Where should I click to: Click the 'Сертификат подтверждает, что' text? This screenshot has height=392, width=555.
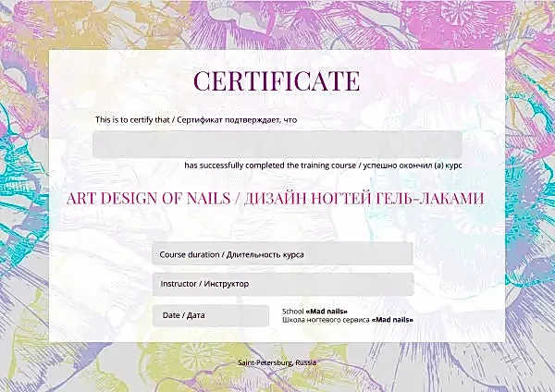tap(236, 120)
